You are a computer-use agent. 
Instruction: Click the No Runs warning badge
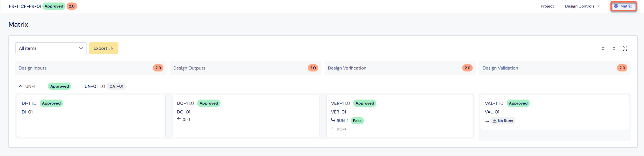(x=503, y=121)
